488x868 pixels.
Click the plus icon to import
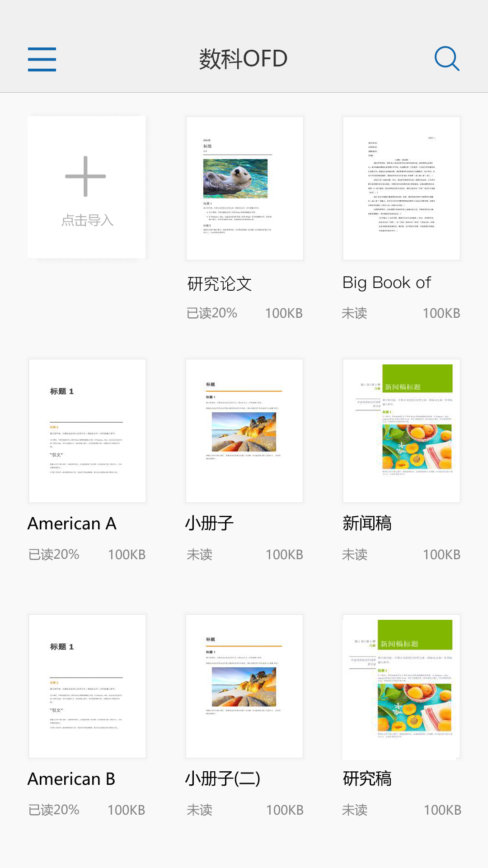(86, 176)
